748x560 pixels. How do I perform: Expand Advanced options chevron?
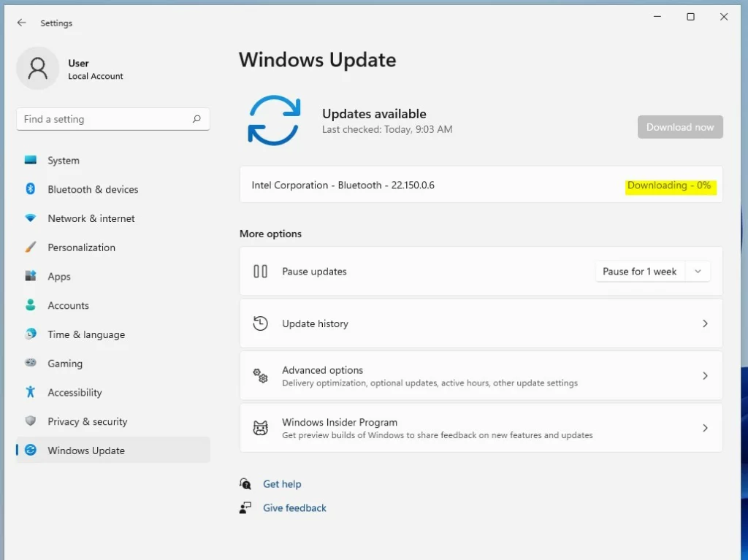pyautogui.click(x=705, y=376)
